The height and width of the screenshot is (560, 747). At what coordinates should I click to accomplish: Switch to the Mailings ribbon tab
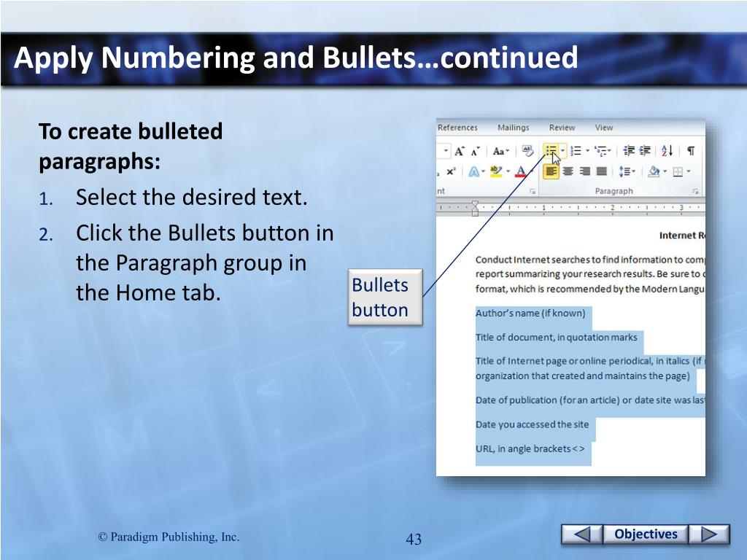click(513, 128)
